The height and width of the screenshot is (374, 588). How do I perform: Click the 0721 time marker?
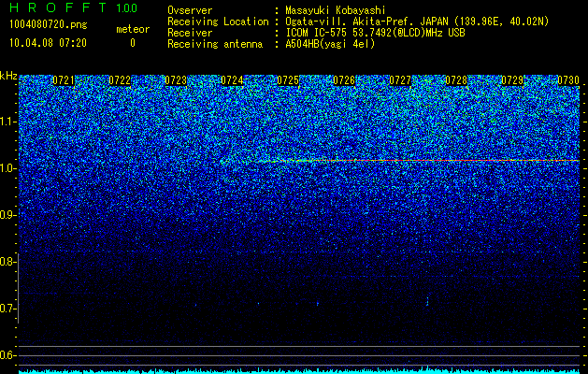[64, 80]
